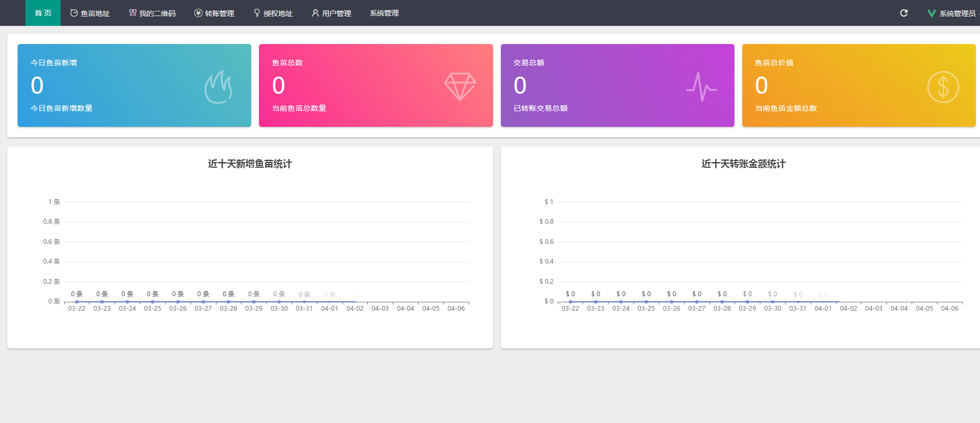
Task: Click the 近十天转账金额统计 chart title
Action: click(x=743, y=164)
